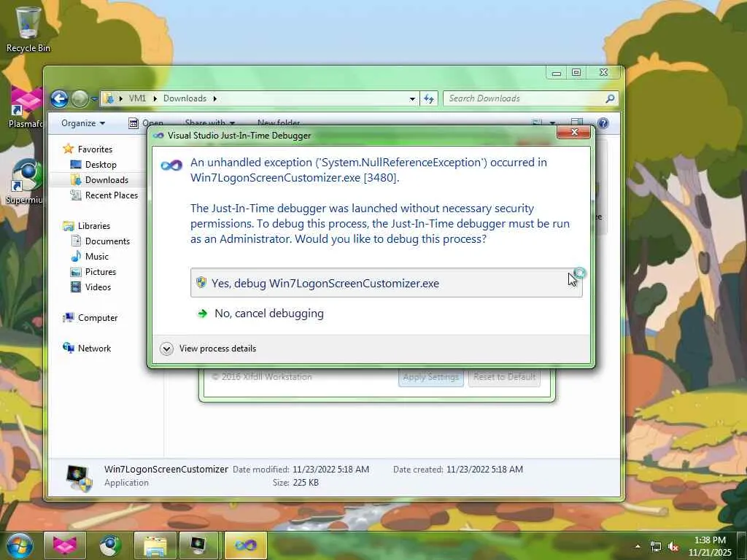This screenshot has height=560, width=747.
Task: Refresh the Downloads folder view
Action: point(429,98)
